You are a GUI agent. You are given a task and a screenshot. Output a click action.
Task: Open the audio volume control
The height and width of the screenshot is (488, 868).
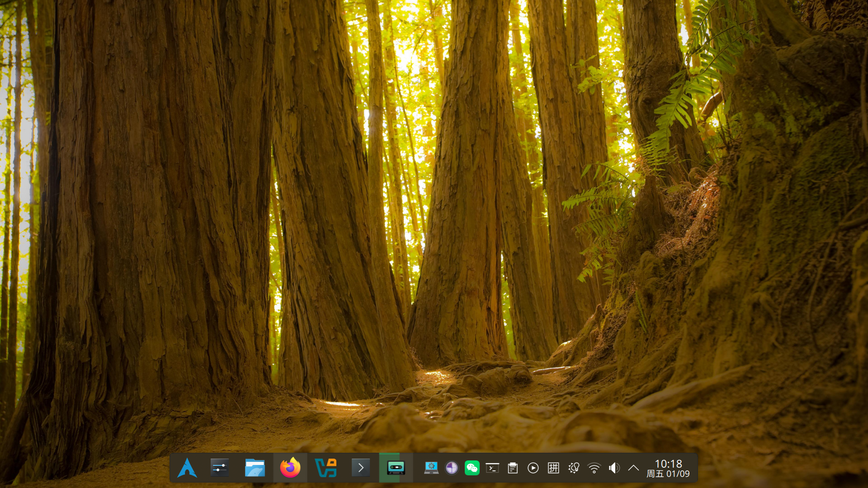click(x=614, y=468)
